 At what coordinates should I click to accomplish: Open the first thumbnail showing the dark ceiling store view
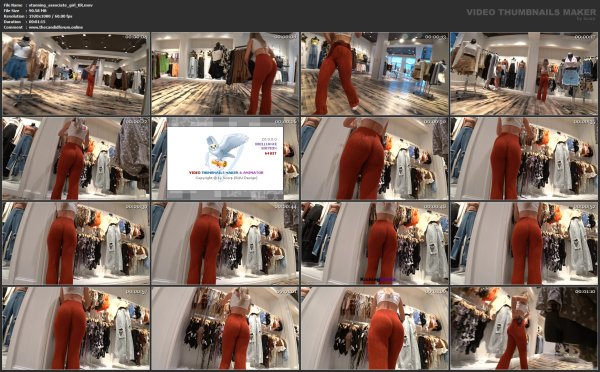pyautogui.click(x=75, y=73)
